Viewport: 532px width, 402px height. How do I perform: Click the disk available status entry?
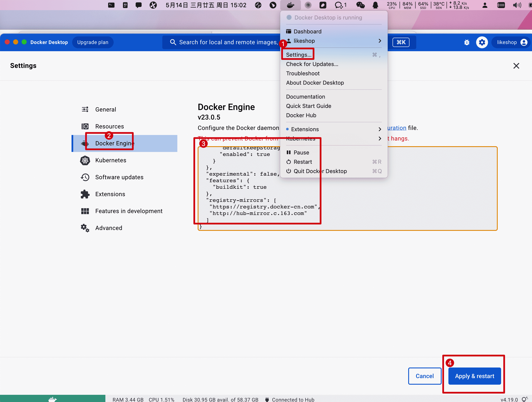220,399
